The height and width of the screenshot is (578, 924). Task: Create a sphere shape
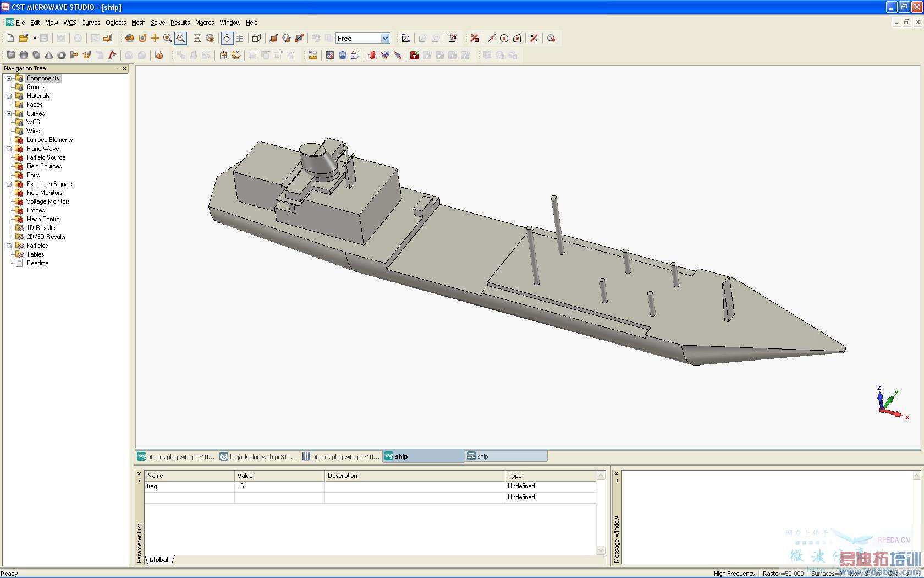point(24,55)
